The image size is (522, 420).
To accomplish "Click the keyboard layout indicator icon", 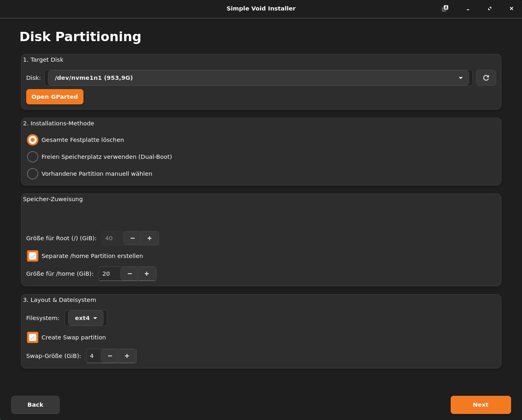I will 445,8.
